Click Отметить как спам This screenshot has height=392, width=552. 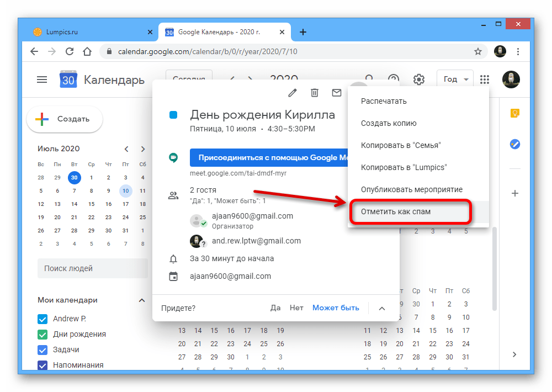(418, 211)
